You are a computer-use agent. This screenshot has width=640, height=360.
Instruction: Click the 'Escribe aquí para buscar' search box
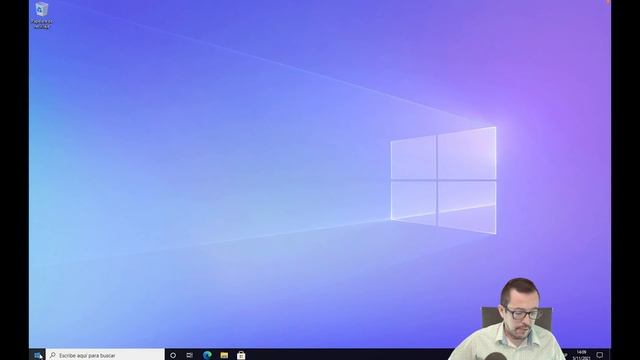pos(105,355)
